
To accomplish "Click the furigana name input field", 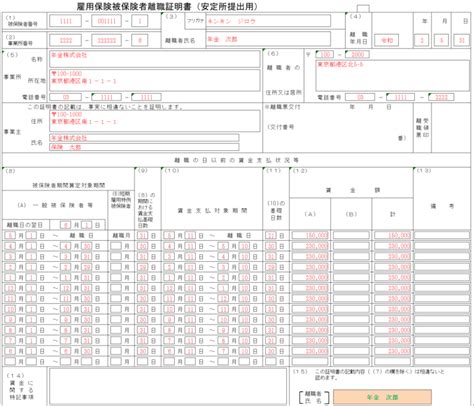I will (x=268, y=21).
